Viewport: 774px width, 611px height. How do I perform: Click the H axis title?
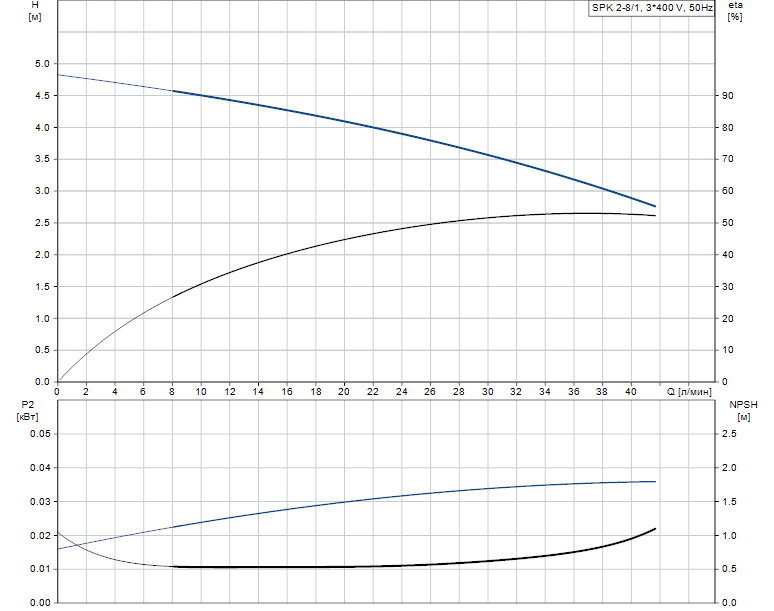click(x=35, y=10)
